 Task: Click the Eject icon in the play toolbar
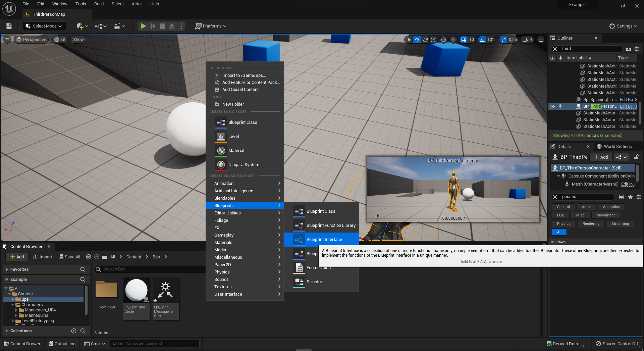tap(172, 26)
